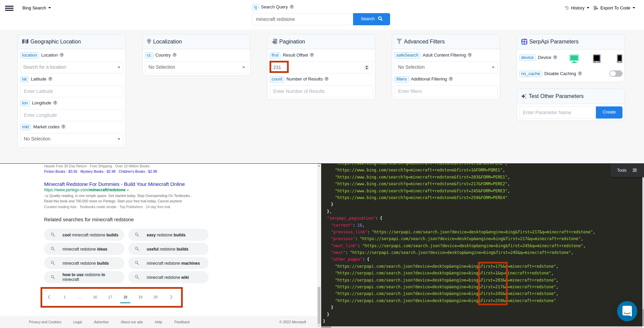Image resolution: width=644 pixels, height=328 pixels.
Task: Enable the Disable Caching toggle
Action: 615,73
